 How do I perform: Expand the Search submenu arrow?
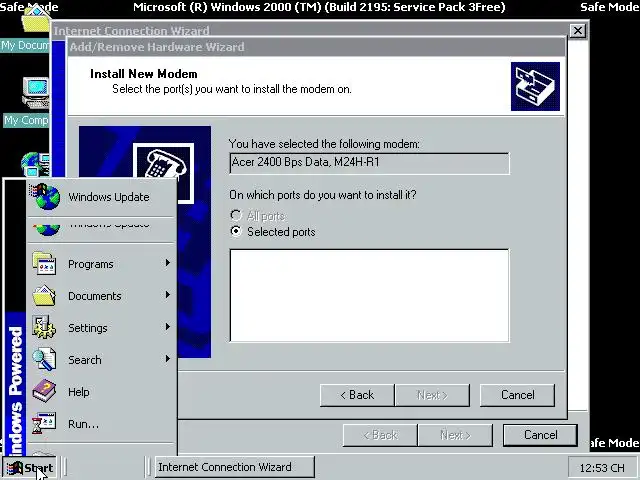point(168,359)
